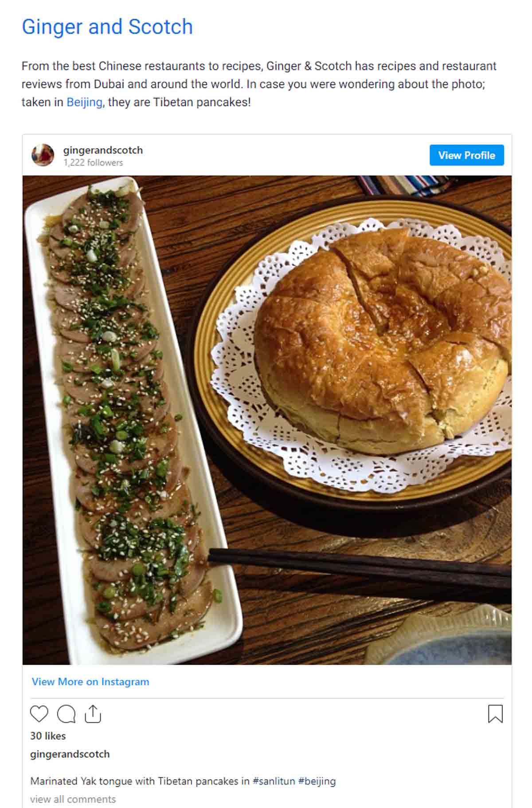Save the post with the bookmark icon

click(x=495, y=714)
